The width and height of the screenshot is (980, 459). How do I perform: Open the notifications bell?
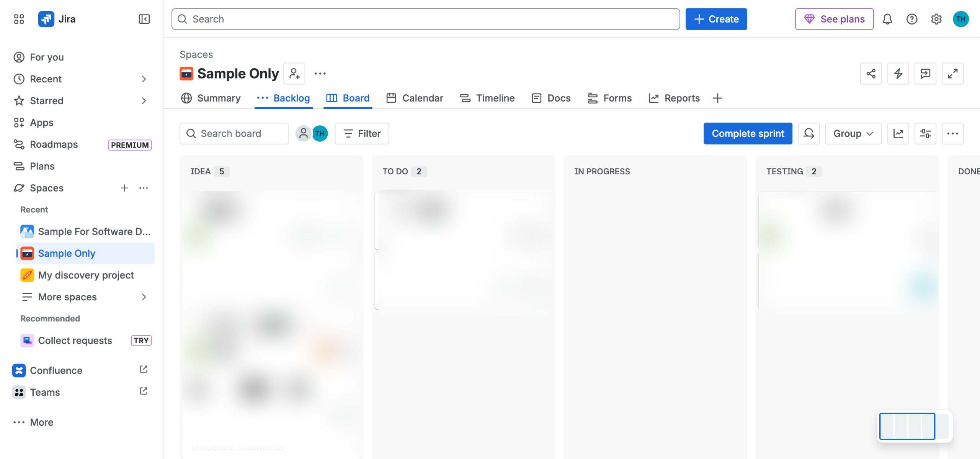click(887, 19)
